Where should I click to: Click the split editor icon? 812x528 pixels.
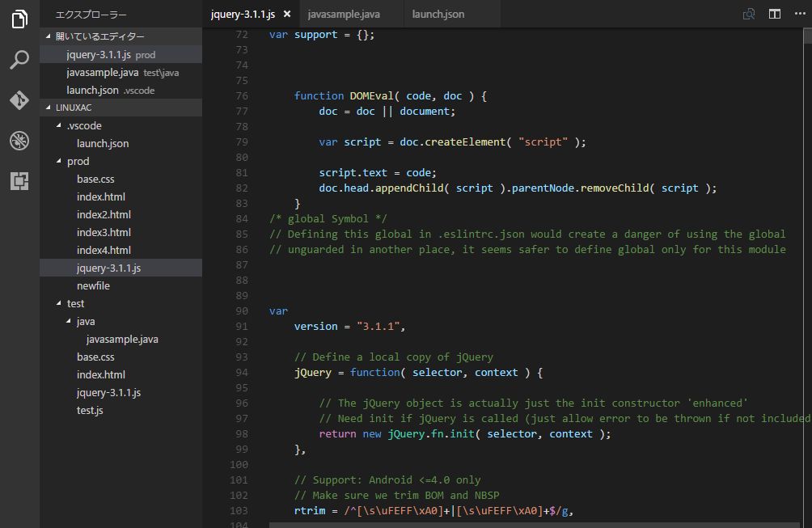(774, 14)
